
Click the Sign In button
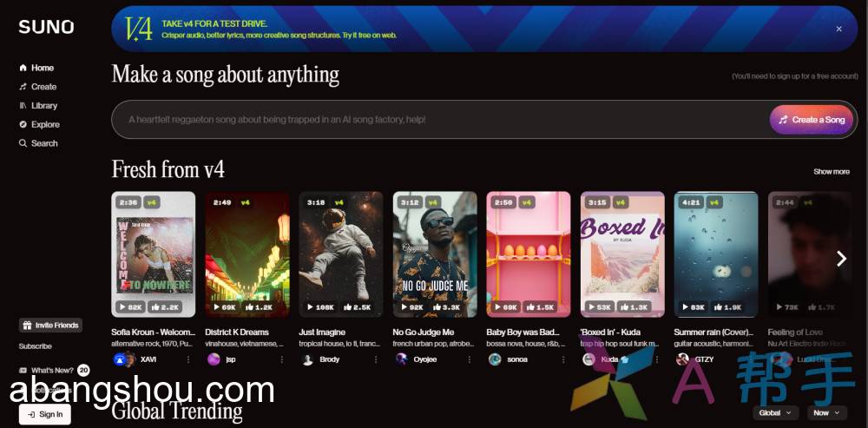click(45, 414)
